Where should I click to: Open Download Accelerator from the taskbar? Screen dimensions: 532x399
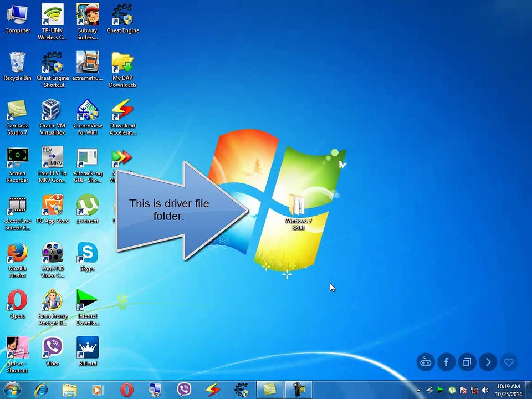213,390
